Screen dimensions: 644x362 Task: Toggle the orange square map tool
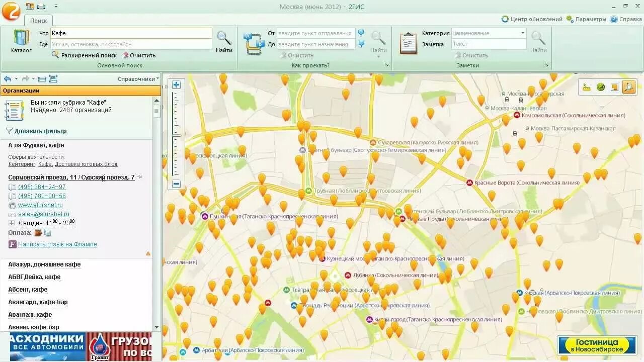coord(614,87)
